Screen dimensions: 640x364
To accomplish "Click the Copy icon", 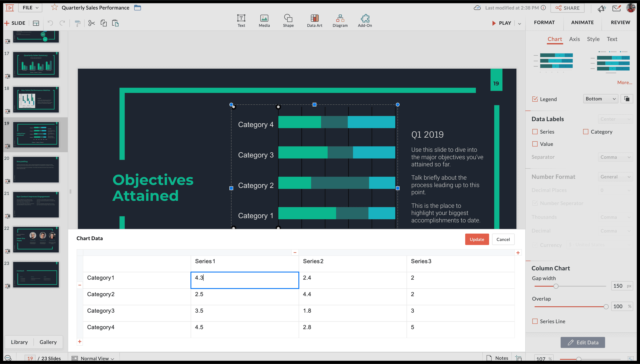I will click(104, 23).
